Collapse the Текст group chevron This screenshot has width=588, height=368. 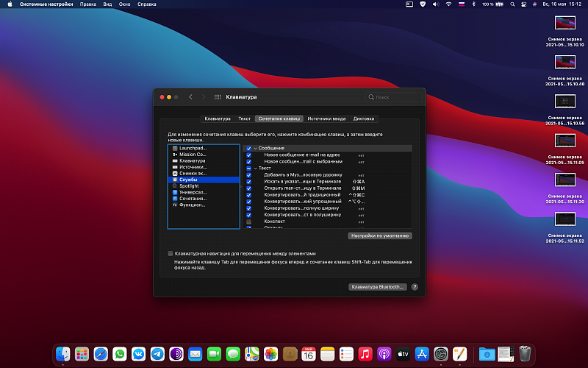click(x=254, y=168)
